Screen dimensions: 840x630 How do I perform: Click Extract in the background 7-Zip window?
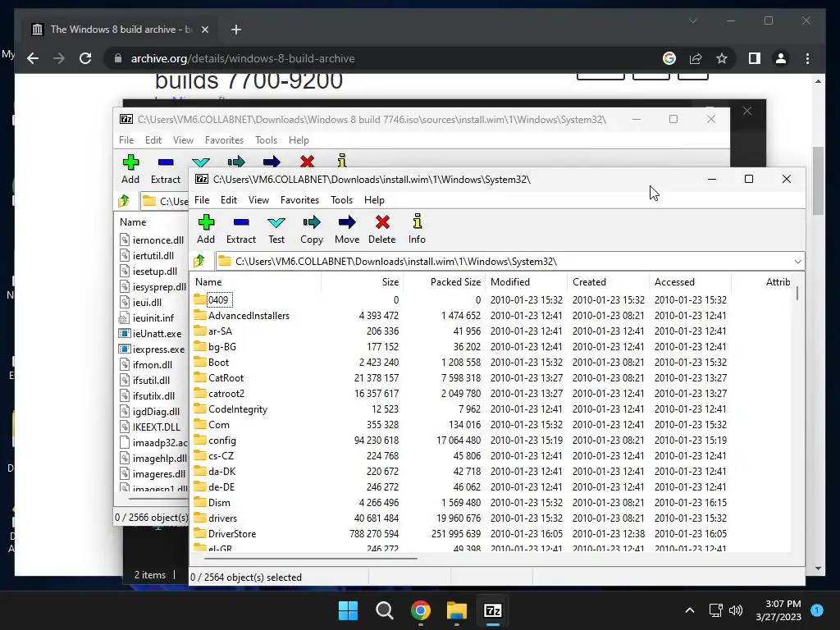166,169
